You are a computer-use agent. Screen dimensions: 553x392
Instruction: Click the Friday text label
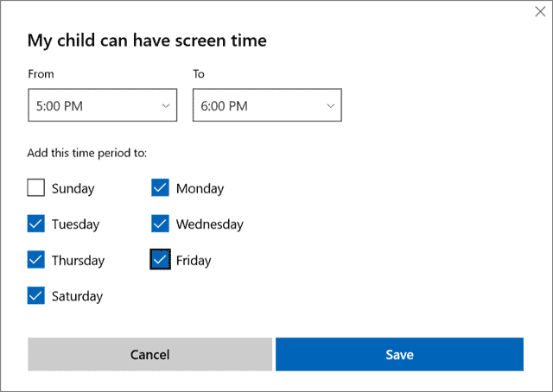194,261
